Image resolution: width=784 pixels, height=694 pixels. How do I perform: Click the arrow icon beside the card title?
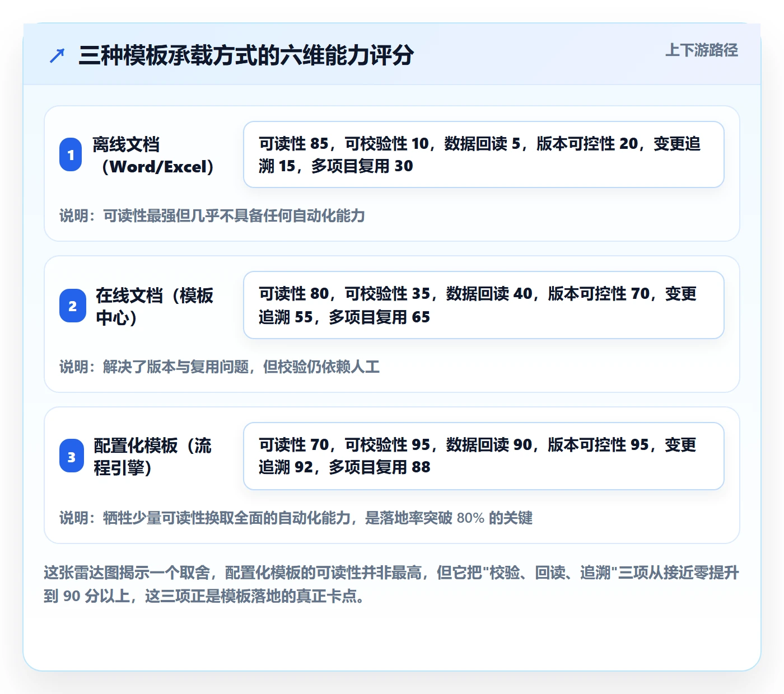(57, 55)
